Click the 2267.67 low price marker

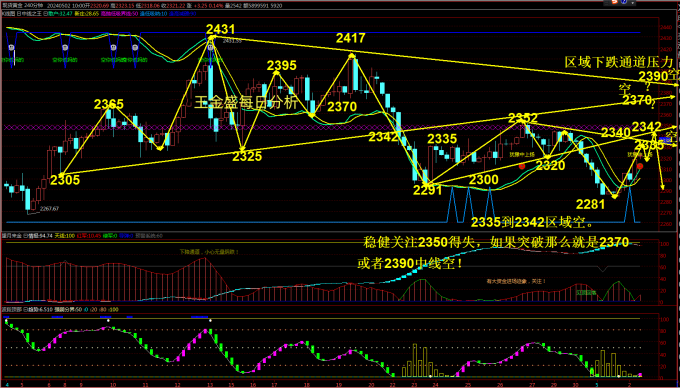click(49, 209)
